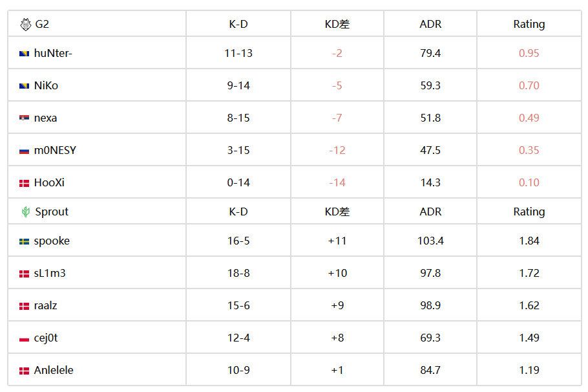The width and height of the screenshot is (588, 392).
Task: Click the G2 team name header
Action: 42,24
